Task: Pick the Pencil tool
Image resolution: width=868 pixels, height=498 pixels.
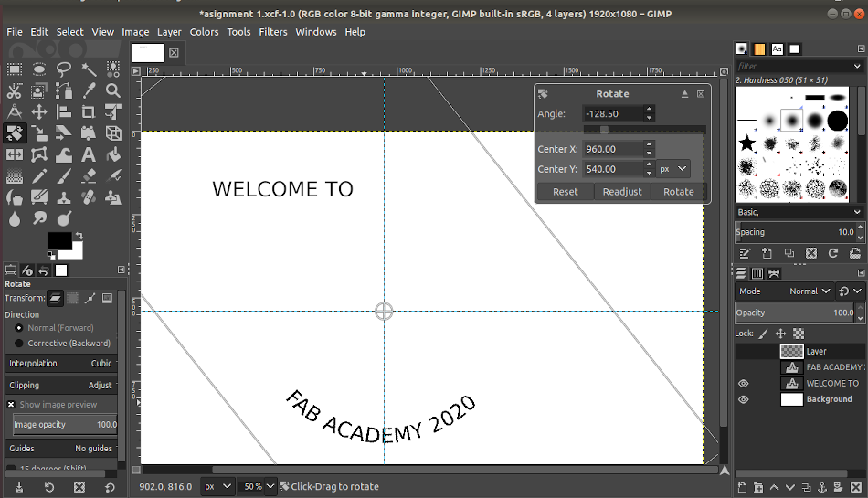Action: (x=38, y=176)
